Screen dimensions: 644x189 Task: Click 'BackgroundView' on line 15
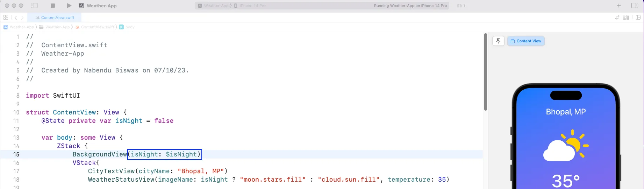pyautogui.click(x=100, y=154)
